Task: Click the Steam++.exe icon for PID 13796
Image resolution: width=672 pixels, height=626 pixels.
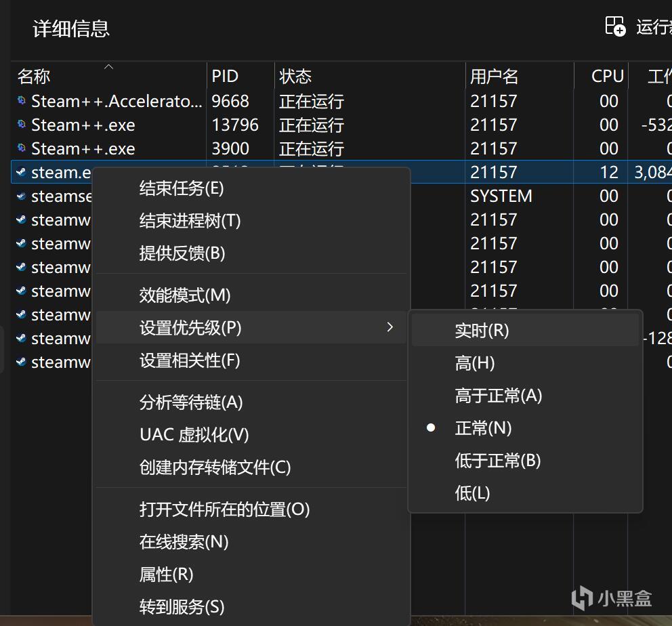Action: 22,124
